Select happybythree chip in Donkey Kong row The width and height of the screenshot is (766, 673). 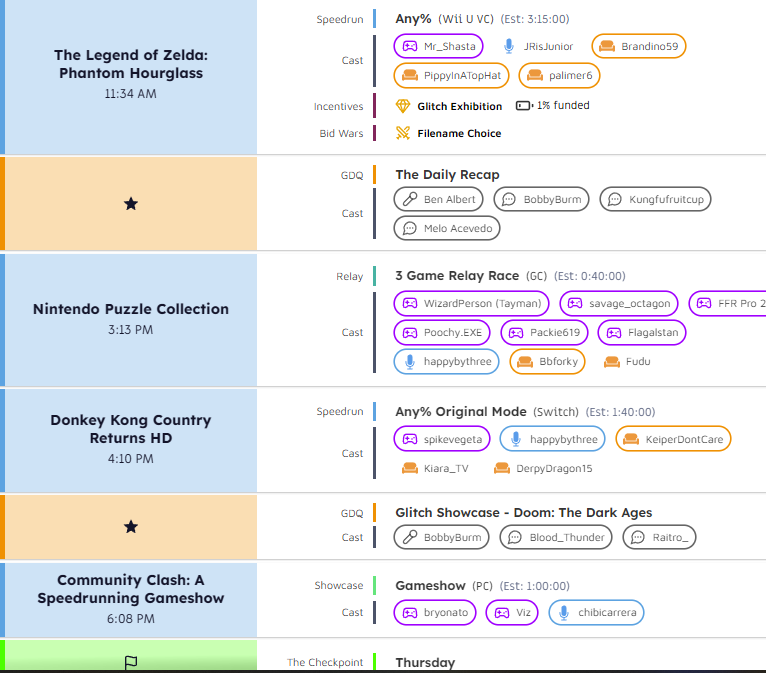[x=552, y=439]
